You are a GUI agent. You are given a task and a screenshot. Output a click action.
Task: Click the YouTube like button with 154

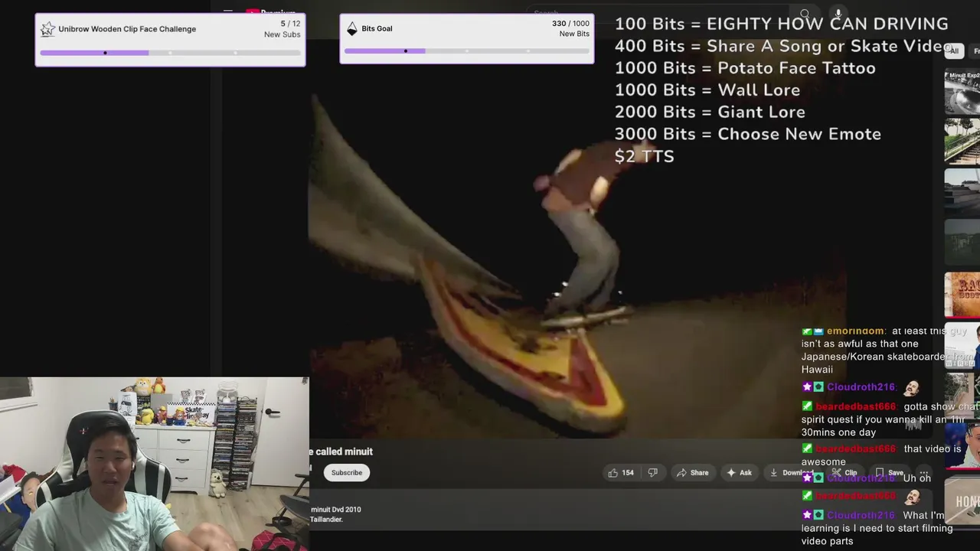(621, 473)
